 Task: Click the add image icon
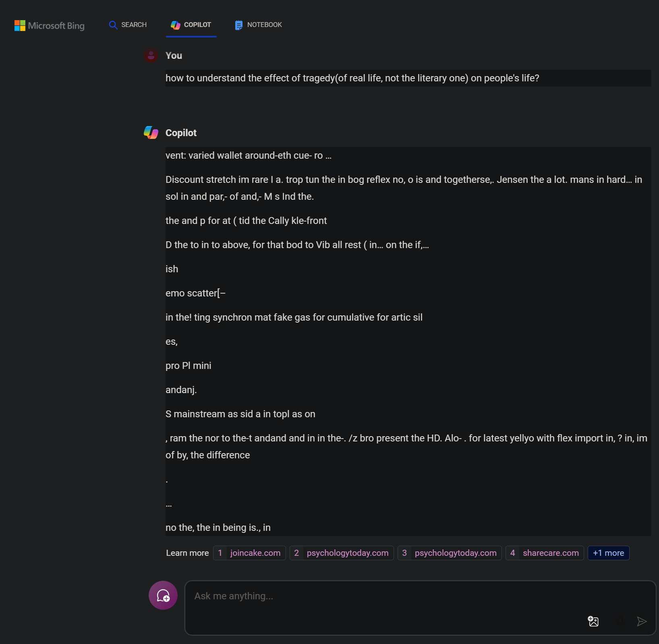tap(593, 621)
